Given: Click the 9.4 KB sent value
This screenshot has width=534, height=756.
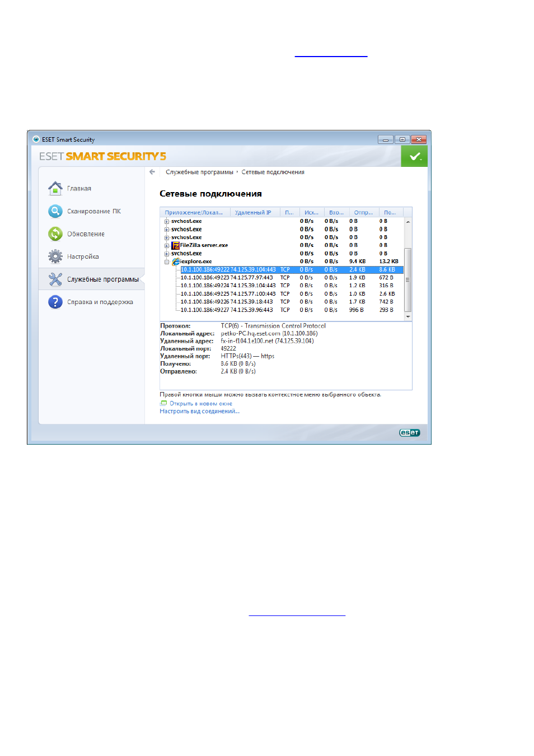Looking at the screenshot, I should 357,262.
